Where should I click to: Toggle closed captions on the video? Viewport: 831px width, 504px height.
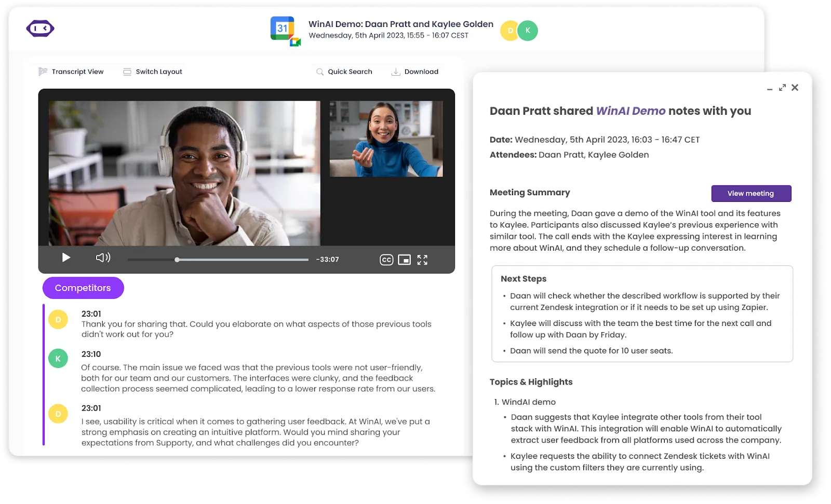click(x=386, y=260)
